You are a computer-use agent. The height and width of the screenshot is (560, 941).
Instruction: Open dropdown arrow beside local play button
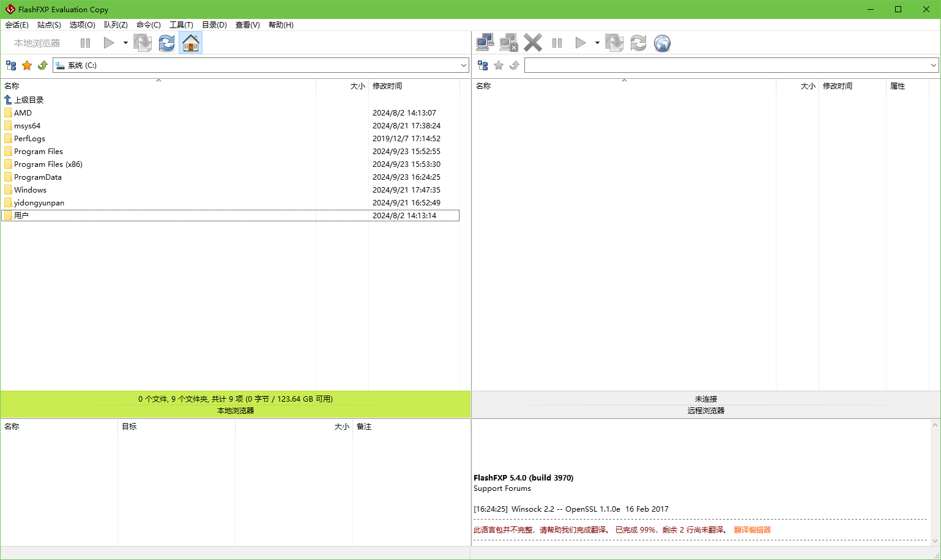click(x=125, y=43)
